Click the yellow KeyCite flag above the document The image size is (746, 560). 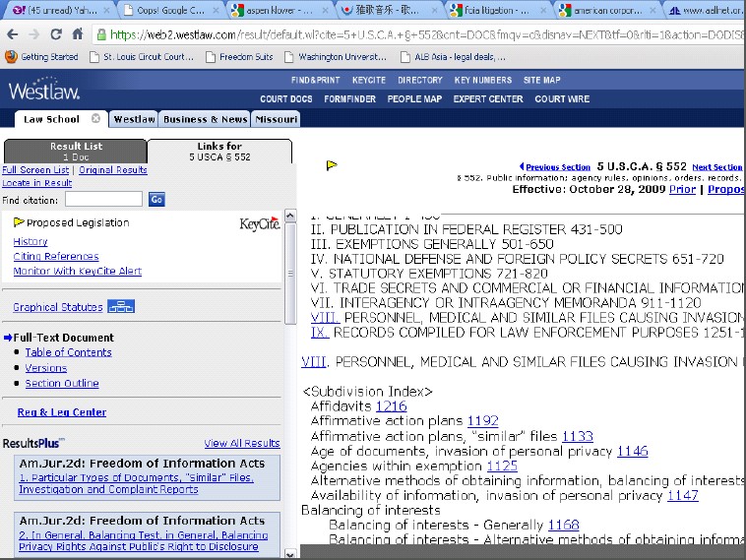point(332,165)
